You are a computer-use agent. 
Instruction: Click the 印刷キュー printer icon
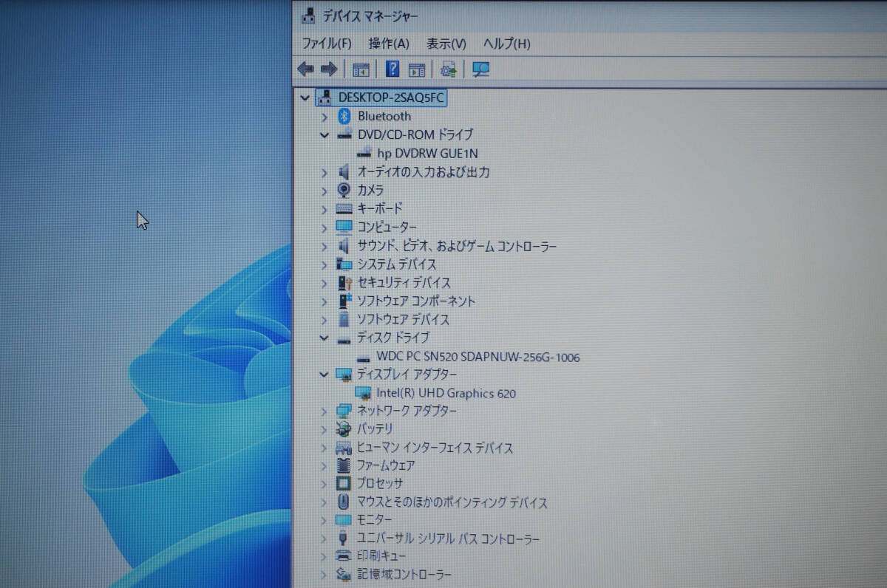pos(344,555)
